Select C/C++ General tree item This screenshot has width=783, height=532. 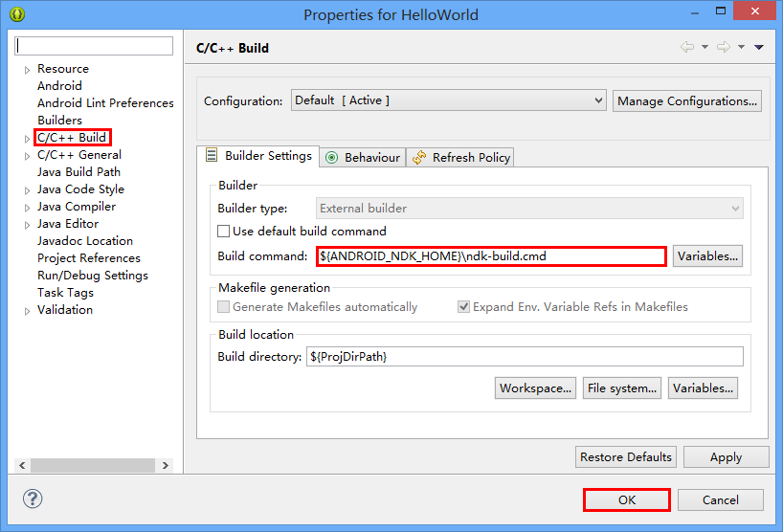[x=78, y=155]
